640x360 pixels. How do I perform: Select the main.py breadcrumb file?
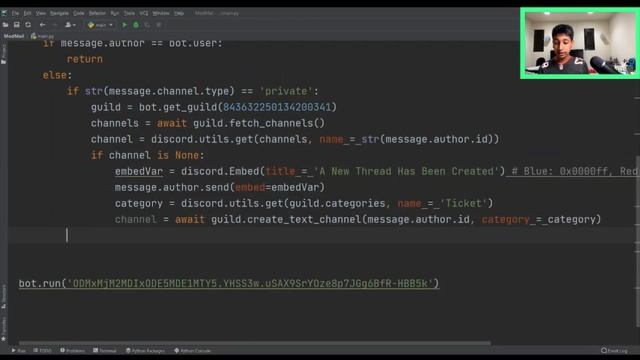pos(42,36)
